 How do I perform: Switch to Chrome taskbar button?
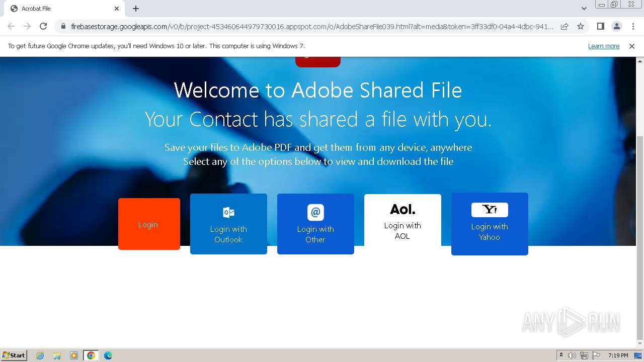pyautogui.click(x=91, y=355)
